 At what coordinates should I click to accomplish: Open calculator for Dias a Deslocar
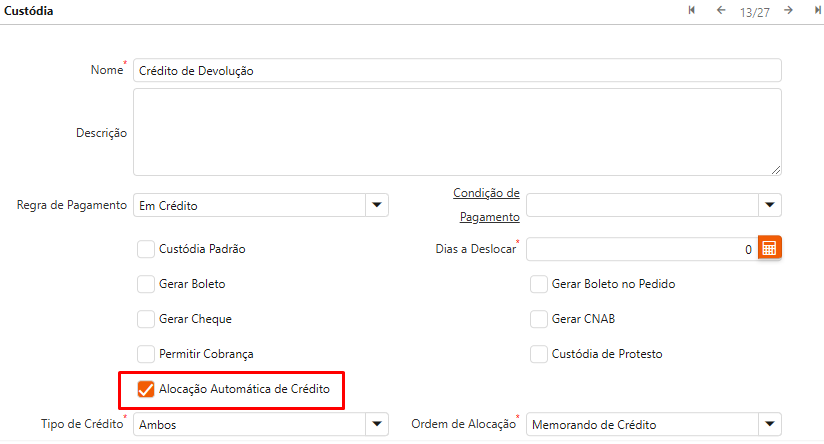point(769,248)
